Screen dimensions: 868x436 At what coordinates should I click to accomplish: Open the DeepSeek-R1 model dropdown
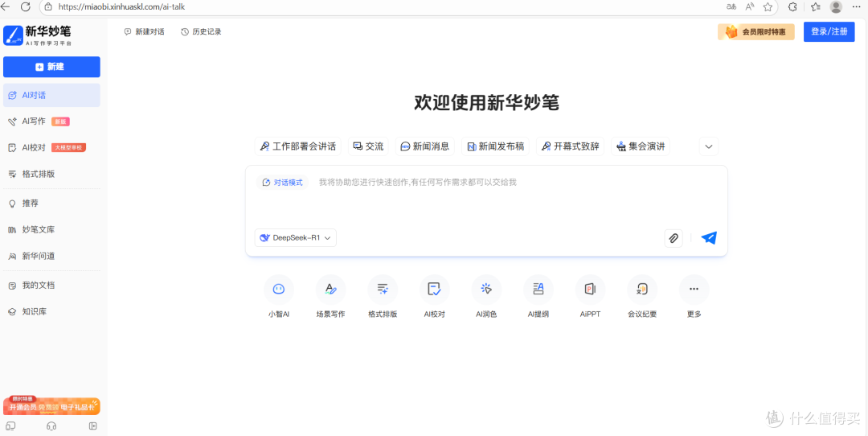[296, 237]
